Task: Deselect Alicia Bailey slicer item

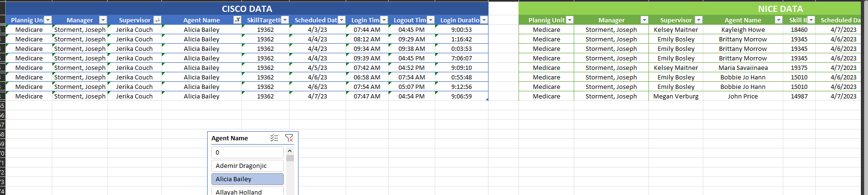Action: [248, 179]
